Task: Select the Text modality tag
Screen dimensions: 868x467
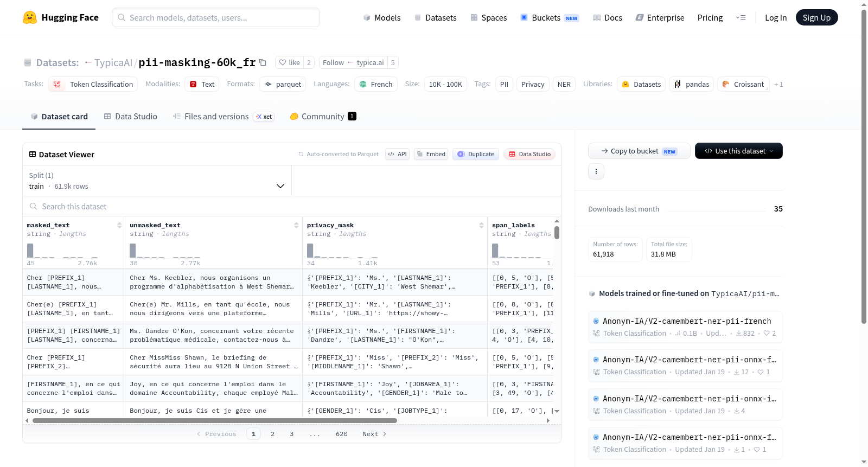Action: (202, 84)
